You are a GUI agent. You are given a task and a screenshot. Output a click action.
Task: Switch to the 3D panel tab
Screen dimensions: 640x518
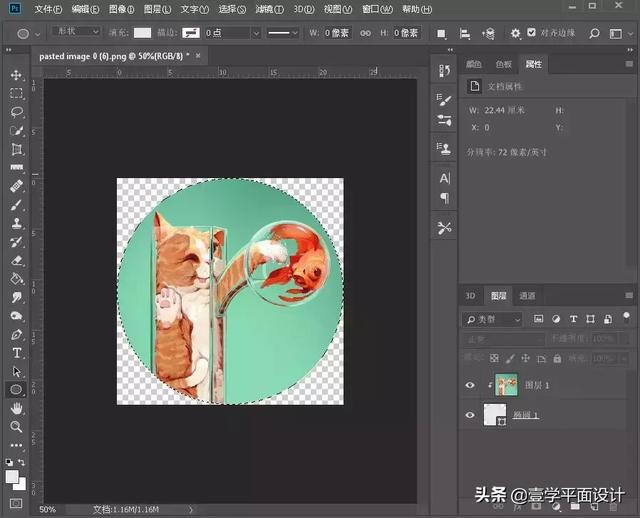471,296
